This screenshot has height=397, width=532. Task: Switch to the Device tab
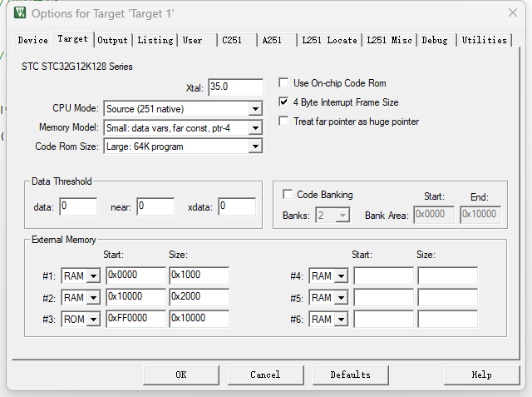point(33,40)
